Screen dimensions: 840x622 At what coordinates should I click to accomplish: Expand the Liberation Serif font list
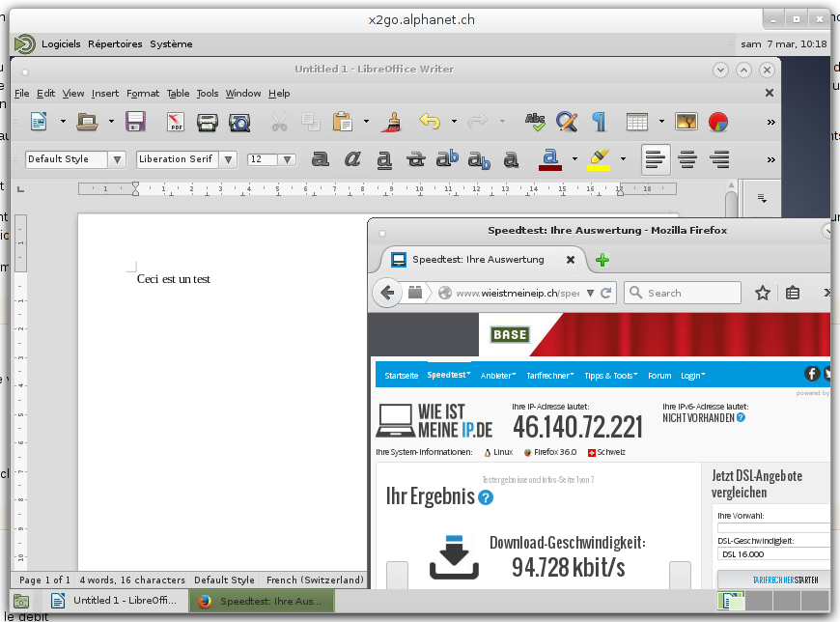(228, 159)
